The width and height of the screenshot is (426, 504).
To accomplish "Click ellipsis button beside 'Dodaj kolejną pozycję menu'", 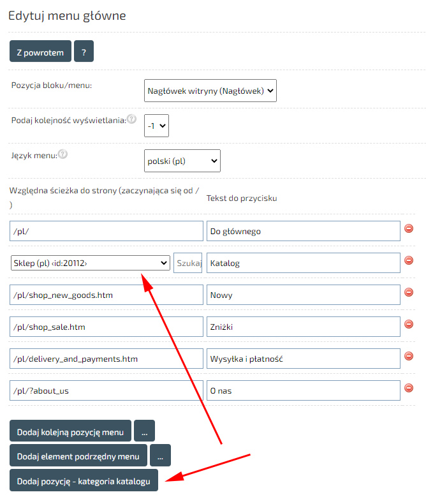I will (145, 432).
